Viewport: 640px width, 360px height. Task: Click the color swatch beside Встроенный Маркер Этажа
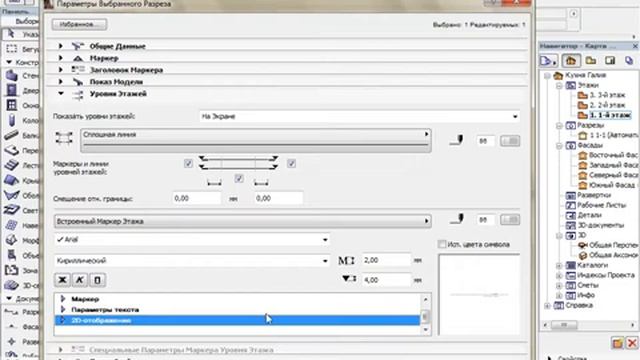[510, 220]
